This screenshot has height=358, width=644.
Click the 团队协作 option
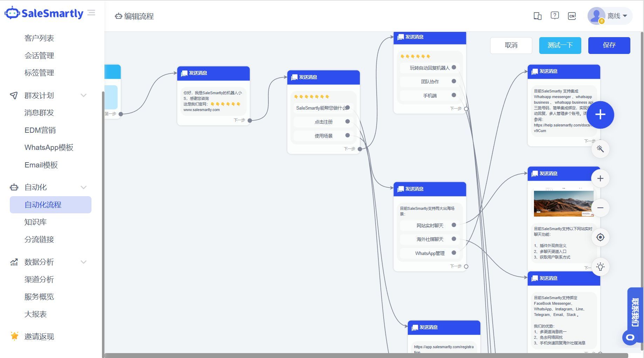point(430,82)
